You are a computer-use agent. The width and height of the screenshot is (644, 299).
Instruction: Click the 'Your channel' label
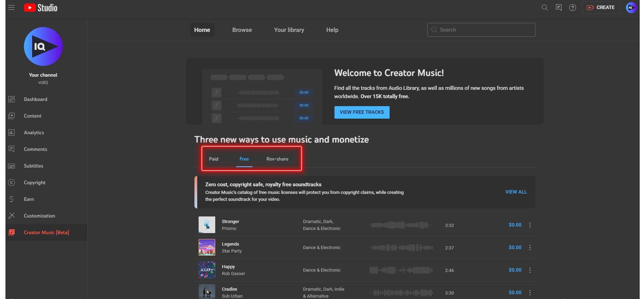[43, 75]
